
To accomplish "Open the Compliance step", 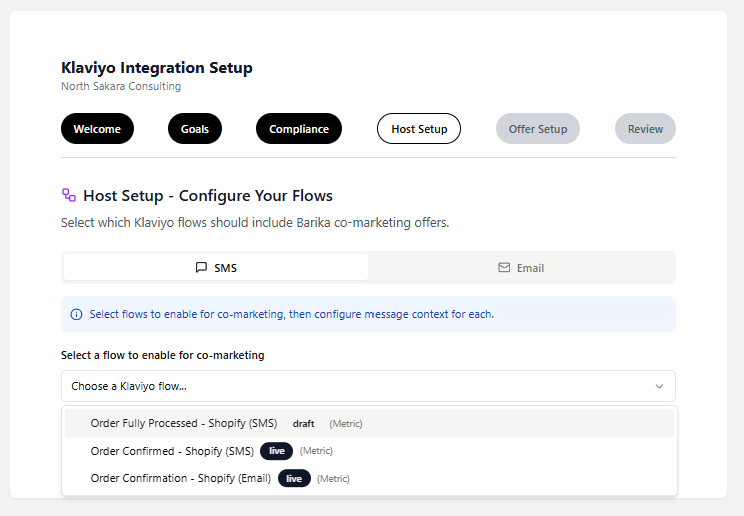I will (x=298, y=129).
